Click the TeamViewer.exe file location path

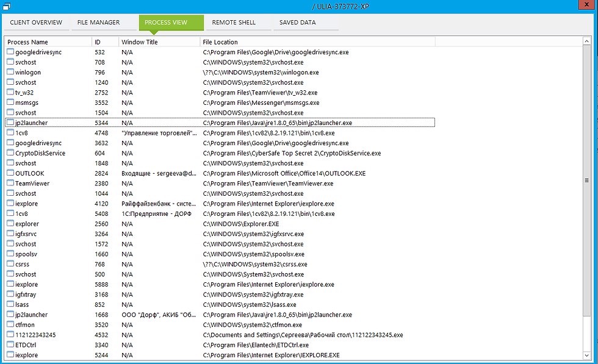(x=268, y=184)
